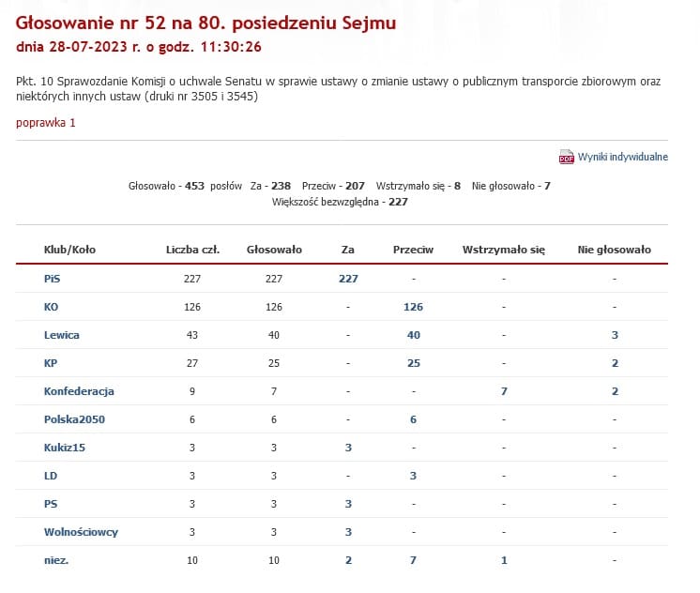Open the Polska2050 club link
The image size is (700, 593).
point(74,419)
